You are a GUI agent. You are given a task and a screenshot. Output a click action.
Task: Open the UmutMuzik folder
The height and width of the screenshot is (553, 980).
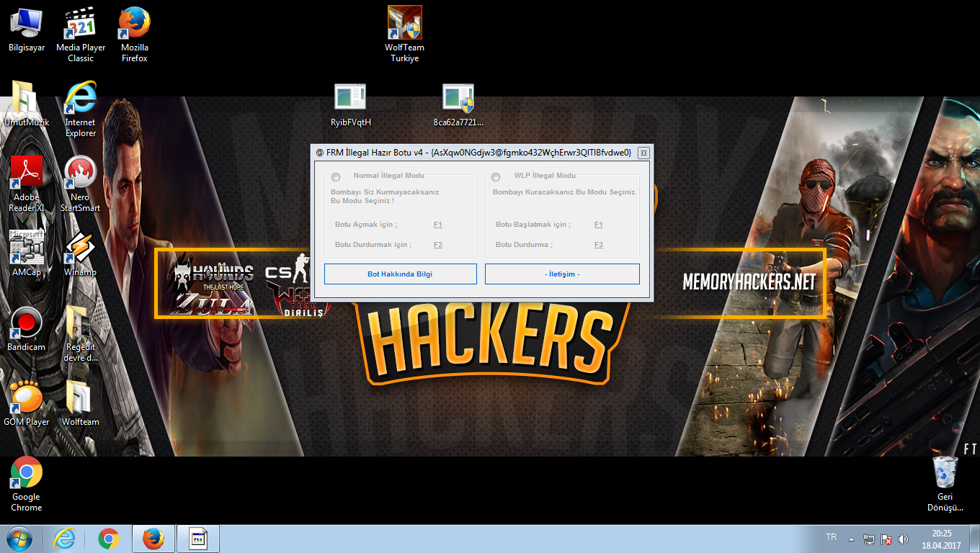click(27, 104)
